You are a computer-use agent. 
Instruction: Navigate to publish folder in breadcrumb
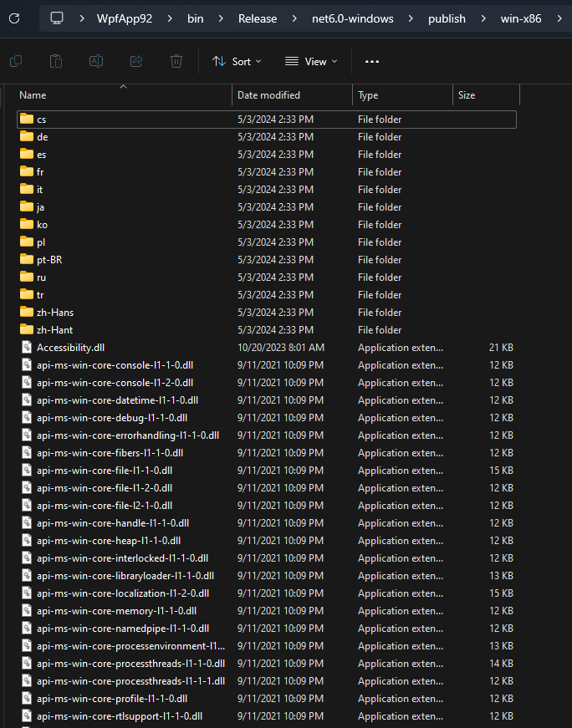pos(447,18)
